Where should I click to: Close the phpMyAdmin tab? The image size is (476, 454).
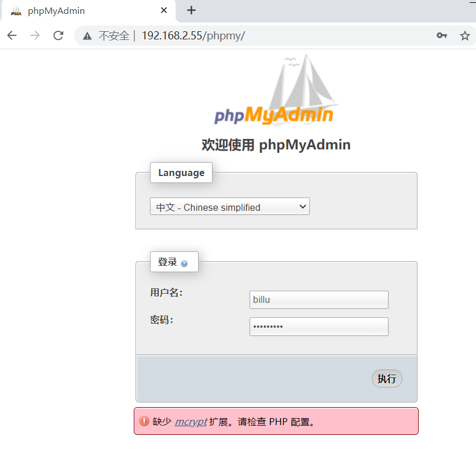point(164,10)
